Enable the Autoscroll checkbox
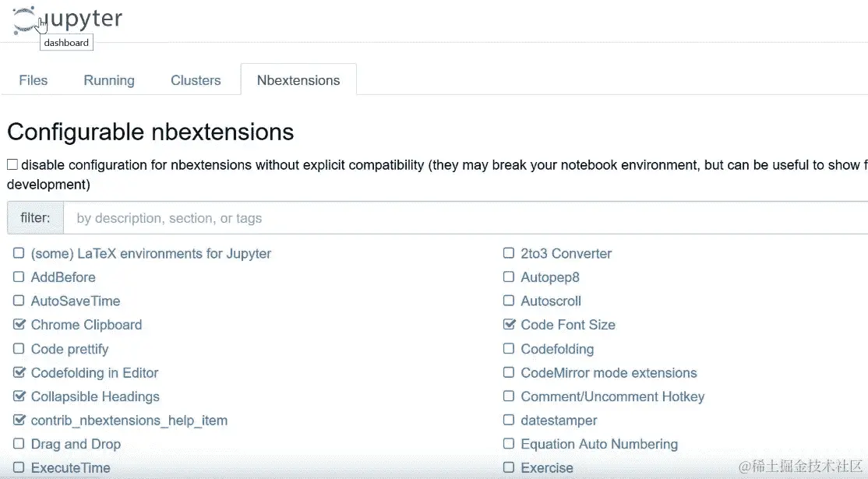 click(x=509, y=301)
